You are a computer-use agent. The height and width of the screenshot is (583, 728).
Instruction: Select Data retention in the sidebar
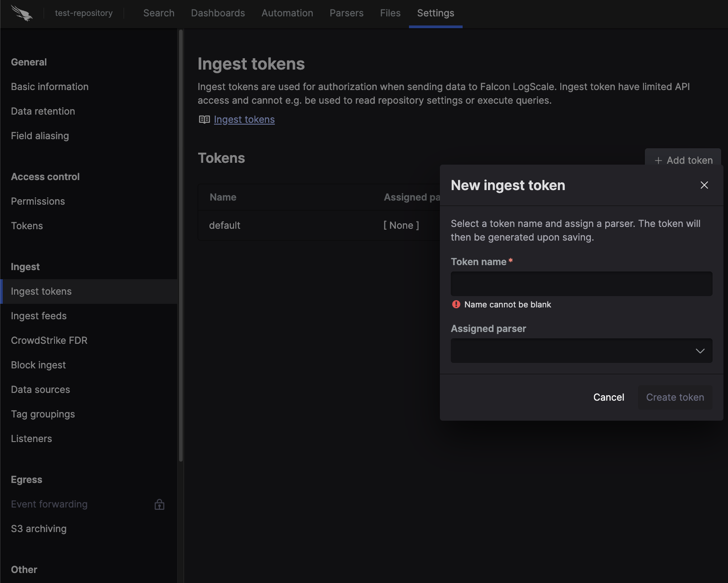[x=43, y=111]
